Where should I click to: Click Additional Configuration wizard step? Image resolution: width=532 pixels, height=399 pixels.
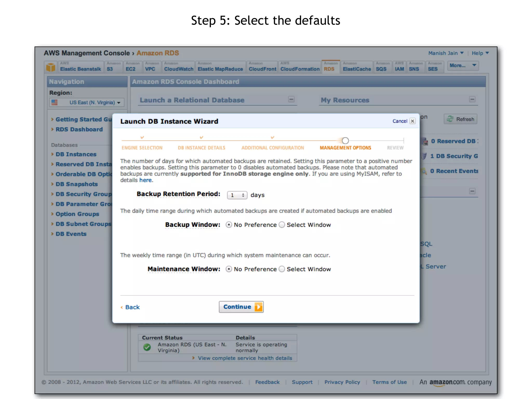(272, 148)
